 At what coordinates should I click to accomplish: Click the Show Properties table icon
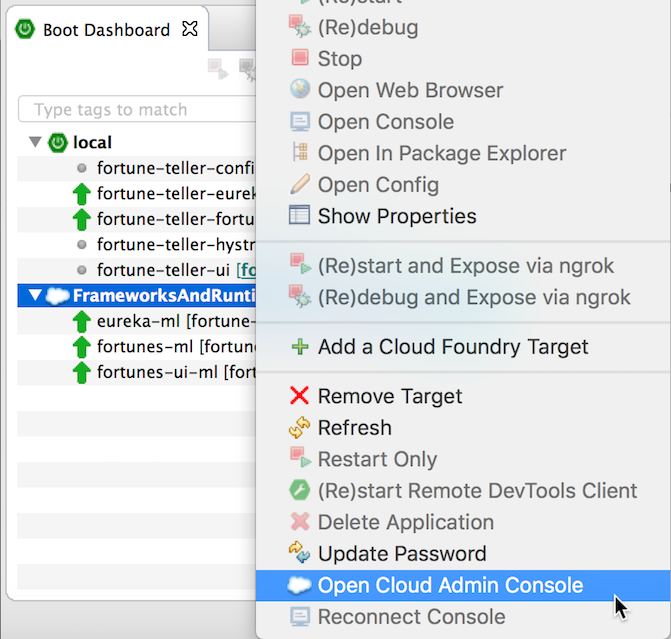300,215
